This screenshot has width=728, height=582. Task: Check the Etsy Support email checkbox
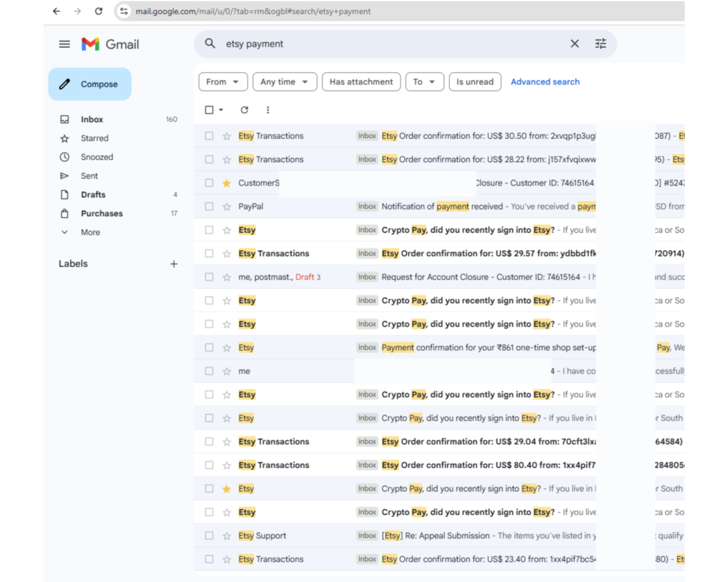tap(209, 535)
